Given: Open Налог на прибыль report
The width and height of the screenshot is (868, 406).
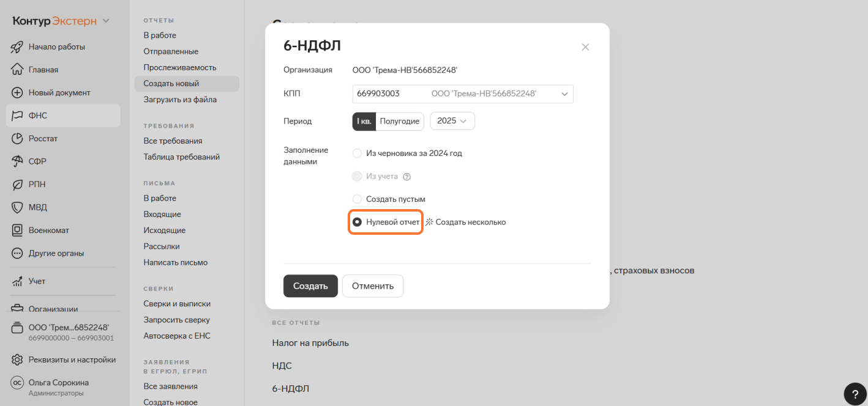Looking at the screenshot, I should pyautogui.click(x=310, y=343).
